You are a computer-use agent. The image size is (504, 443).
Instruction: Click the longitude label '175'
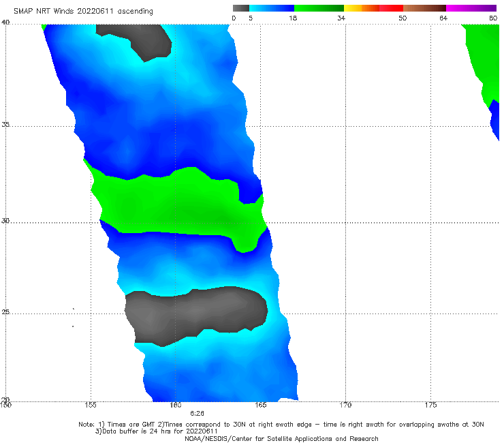(x=430, y=405)
